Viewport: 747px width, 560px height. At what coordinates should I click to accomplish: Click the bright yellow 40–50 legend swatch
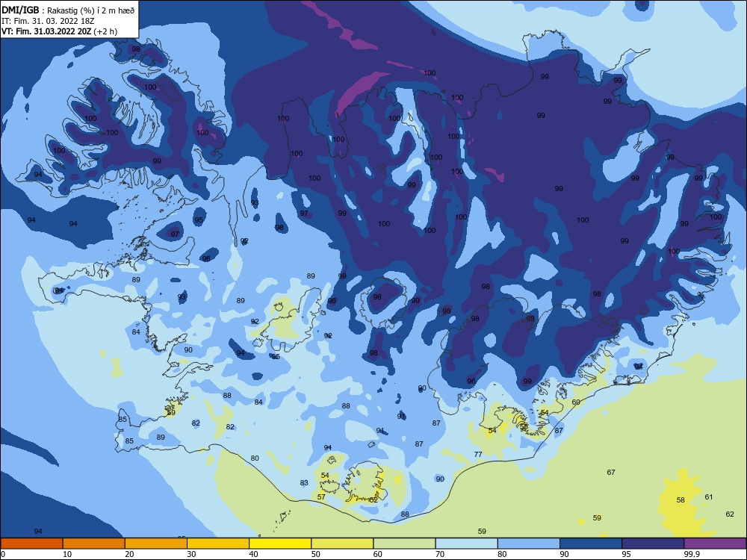tap(280, 544)
